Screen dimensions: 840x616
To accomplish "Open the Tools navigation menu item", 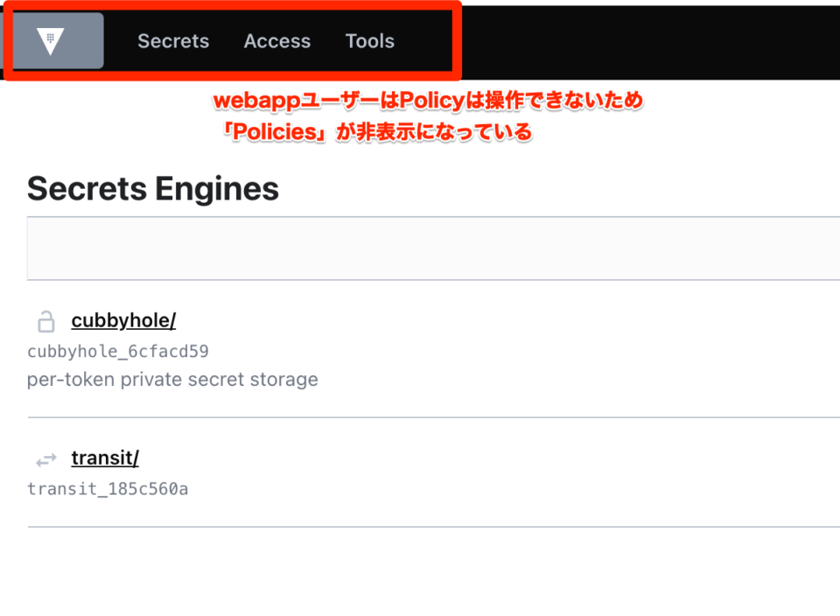I will click(x=369, y=41).
